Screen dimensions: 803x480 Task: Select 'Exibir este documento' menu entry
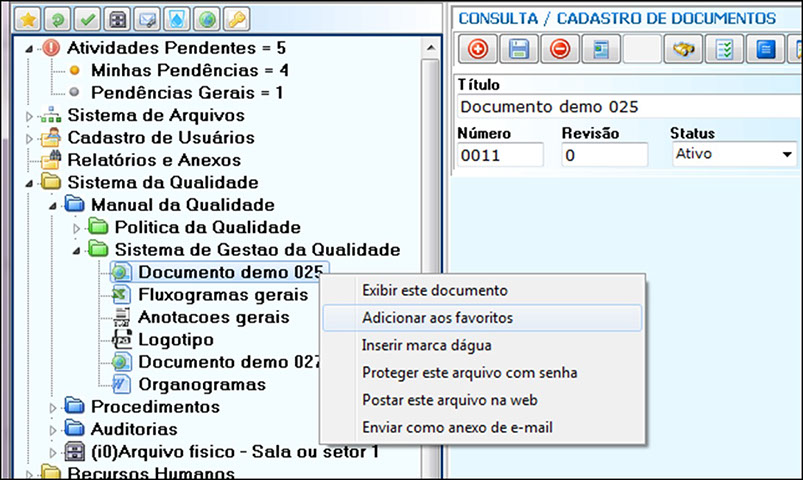434,290
